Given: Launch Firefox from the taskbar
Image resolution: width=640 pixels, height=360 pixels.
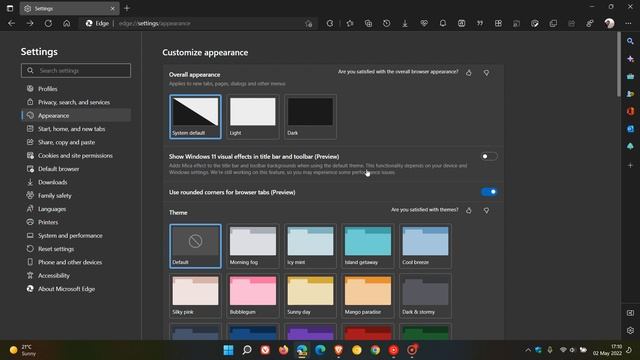Looking at the screenshot, I should pos(284,350).
